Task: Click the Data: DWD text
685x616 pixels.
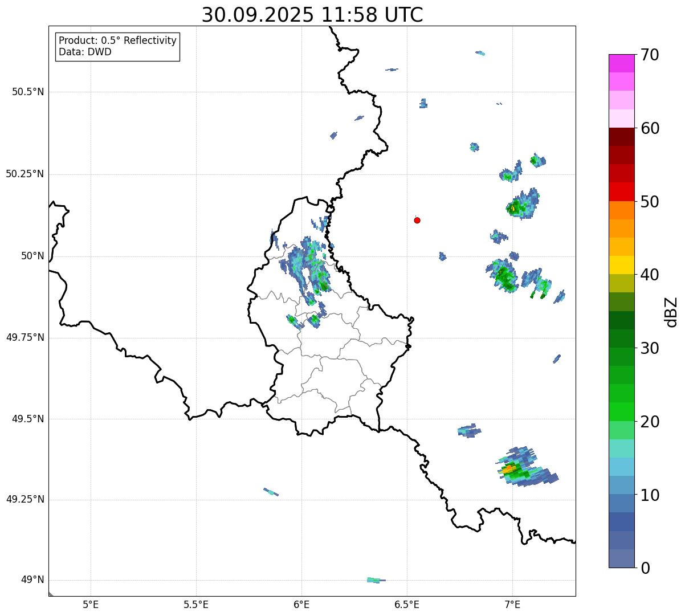Action: pos(85,52)
